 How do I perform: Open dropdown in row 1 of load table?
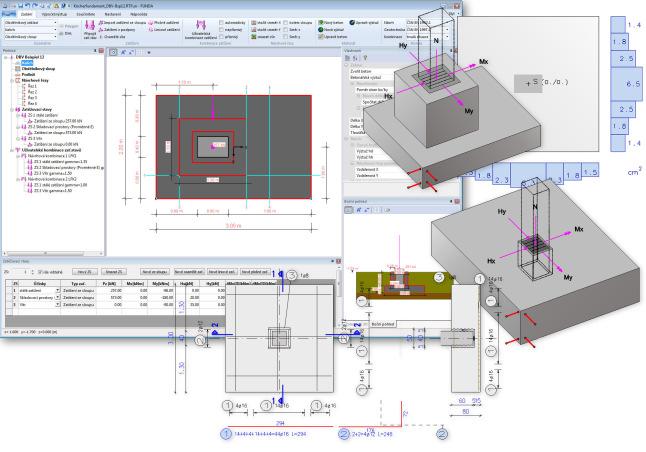click(58, 290)
